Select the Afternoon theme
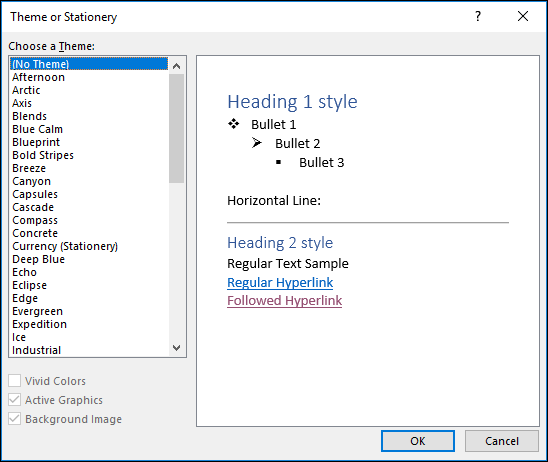Viewport: 548px width, 462px height. [x=89, y=77]
